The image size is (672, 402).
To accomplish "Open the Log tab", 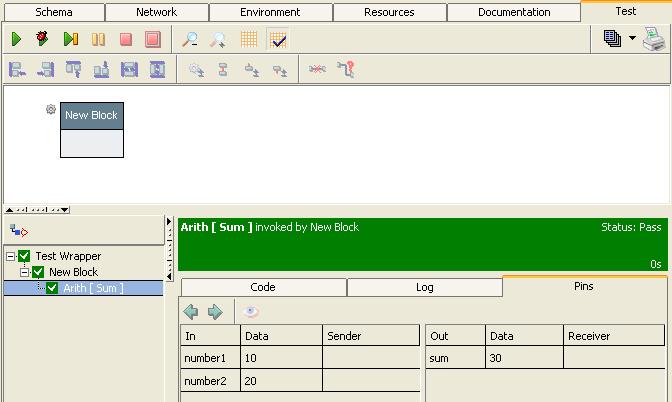I will pos(424,287).
